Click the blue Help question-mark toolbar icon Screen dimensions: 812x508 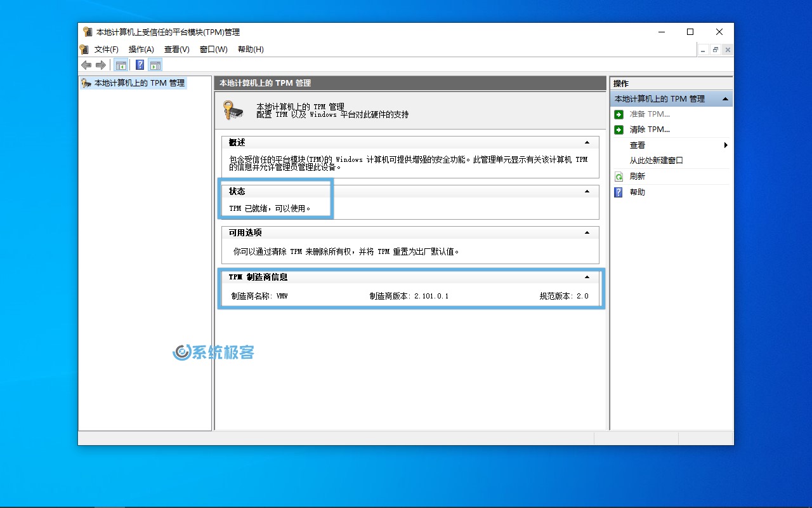[140, 65]
